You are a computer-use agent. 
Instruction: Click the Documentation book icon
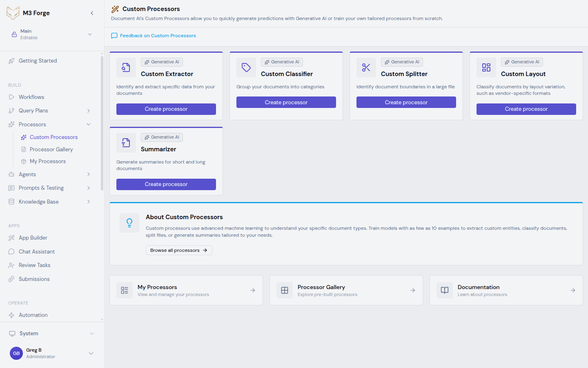coord(445,290)
